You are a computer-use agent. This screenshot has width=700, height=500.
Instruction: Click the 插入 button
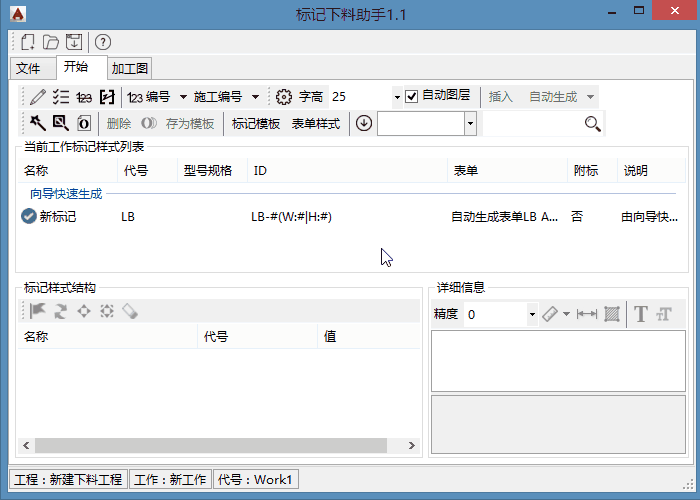(x=500, y=97)
